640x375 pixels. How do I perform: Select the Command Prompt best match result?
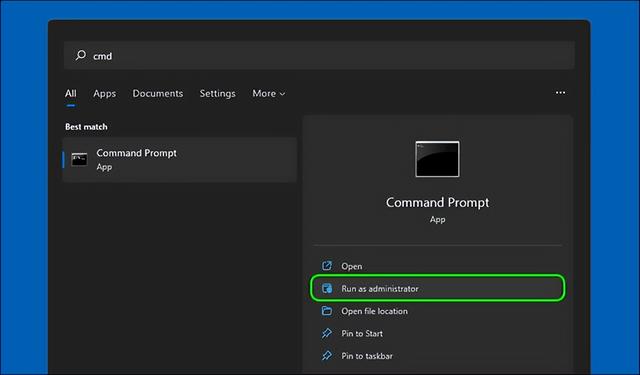[180, 160]
